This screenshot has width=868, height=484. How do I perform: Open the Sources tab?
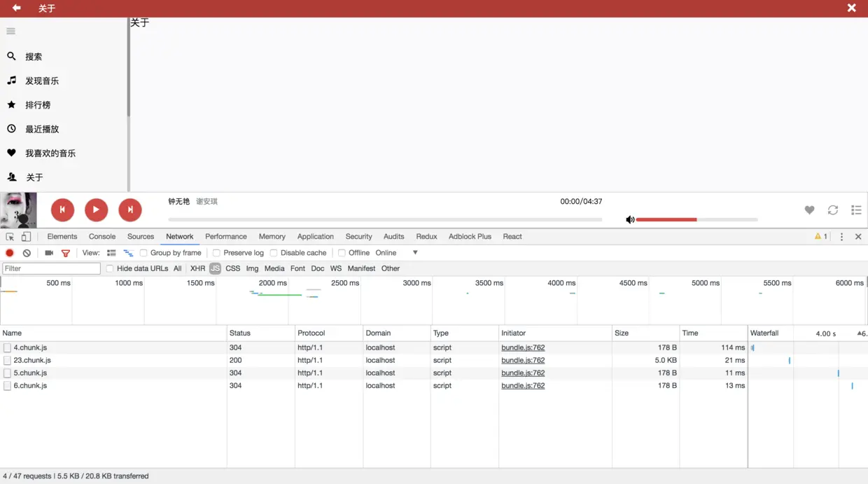point(141,237)
